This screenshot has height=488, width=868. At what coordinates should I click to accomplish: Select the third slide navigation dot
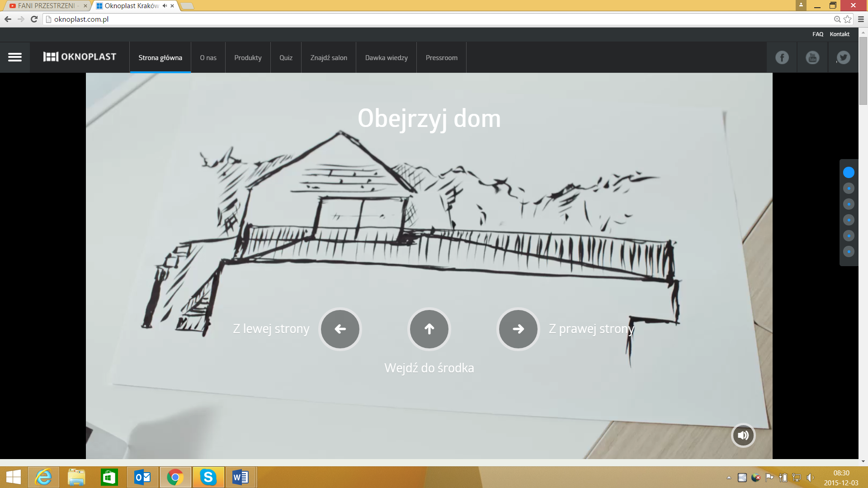coord(849,204)
